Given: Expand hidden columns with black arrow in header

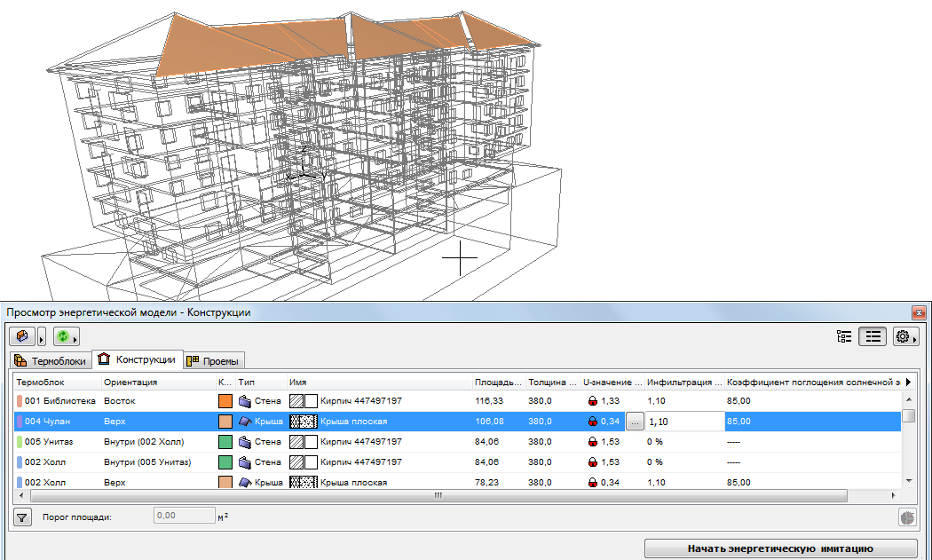Looking at the screenshot, I should click(x=907, y=382).
